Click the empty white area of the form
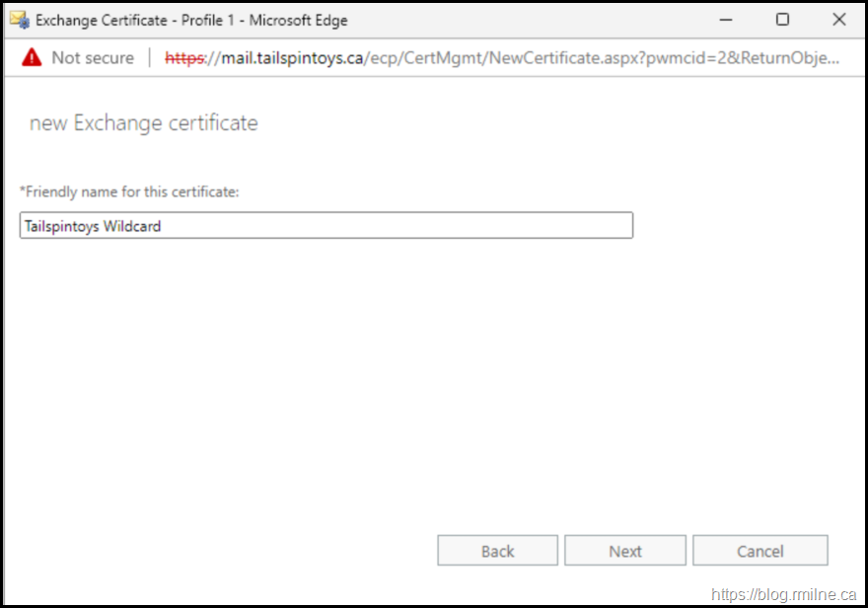Viewport: 868px width, 608px height. point(434,385)
